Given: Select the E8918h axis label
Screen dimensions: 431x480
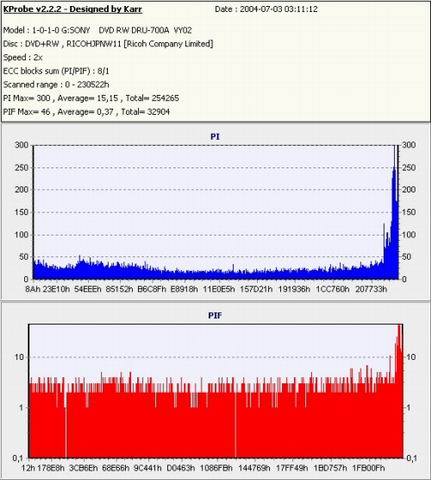Looking at the screenshot, I should coord(184,289).
